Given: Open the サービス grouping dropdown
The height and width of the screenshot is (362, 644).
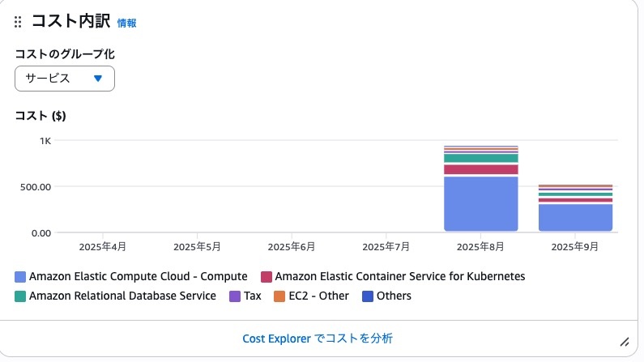Looking at the screenshot, I should click(65, 79).
